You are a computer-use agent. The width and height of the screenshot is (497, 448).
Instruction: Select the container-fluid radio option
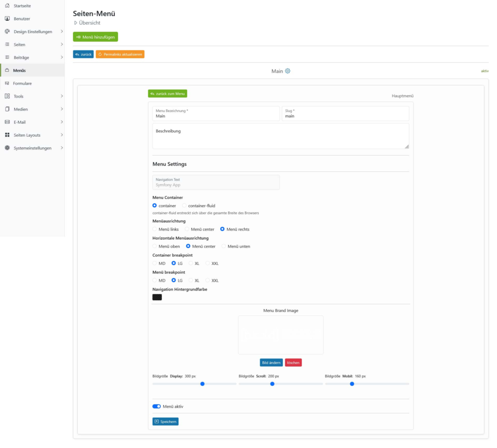184,206
